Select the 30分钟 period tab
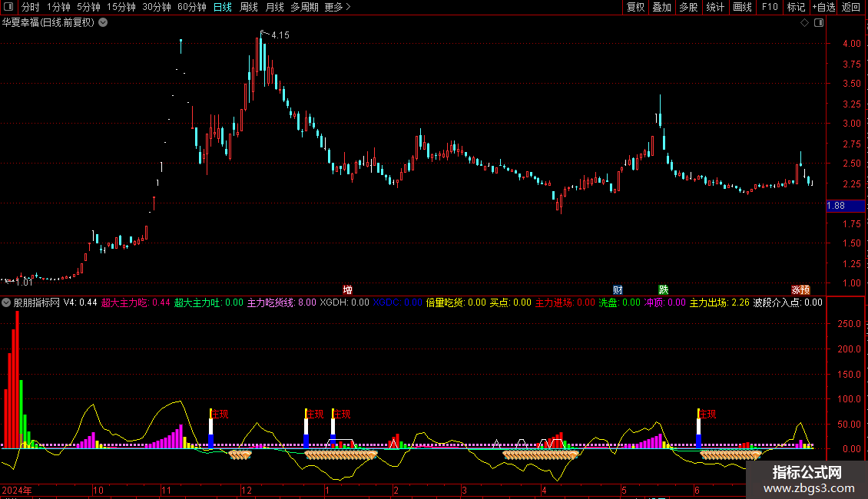 [x=157, y=7]
